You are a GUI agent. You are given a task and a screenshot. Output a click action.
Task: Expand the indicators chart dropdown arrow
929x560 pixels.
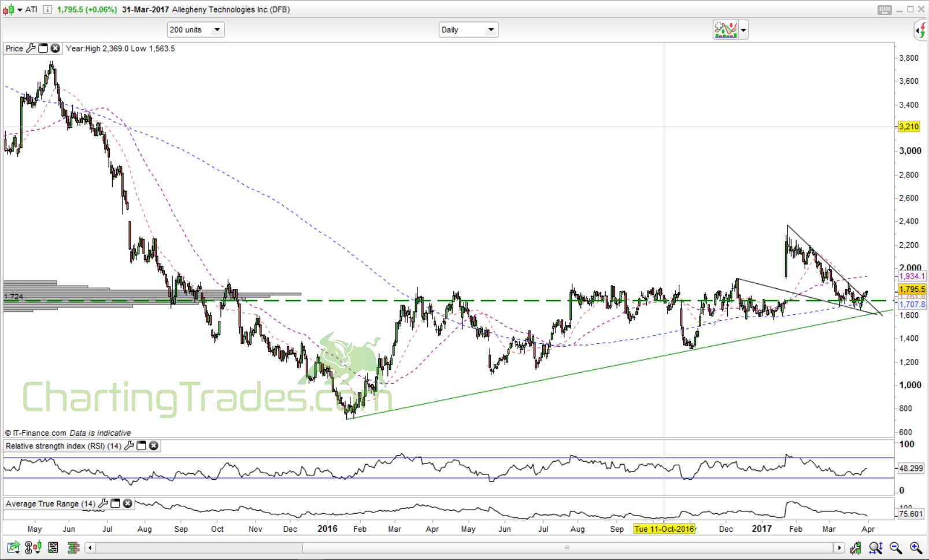[743, 29]
